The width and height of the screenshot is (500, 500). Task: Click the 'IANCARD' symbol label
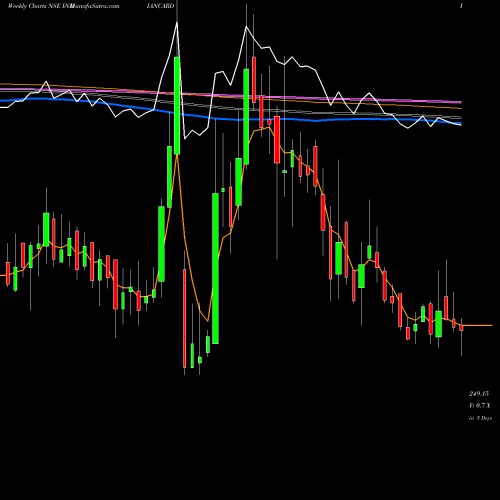coord(160,6)
